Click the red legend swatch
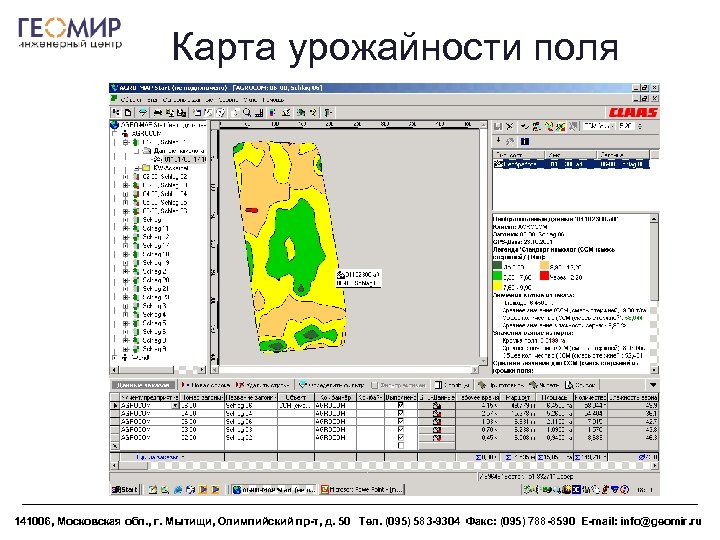Viewport: 720px width, 540px height. point(544,276)
